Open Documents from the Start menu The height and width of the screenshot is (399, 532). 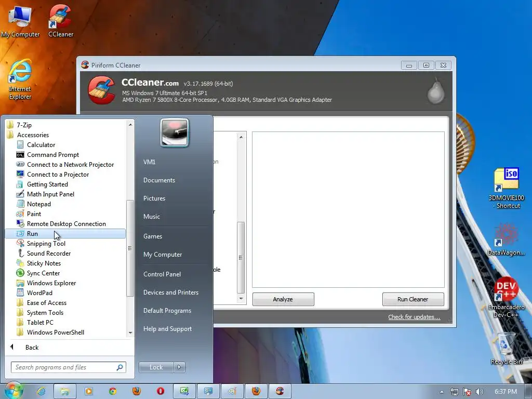tap(159, 180)
